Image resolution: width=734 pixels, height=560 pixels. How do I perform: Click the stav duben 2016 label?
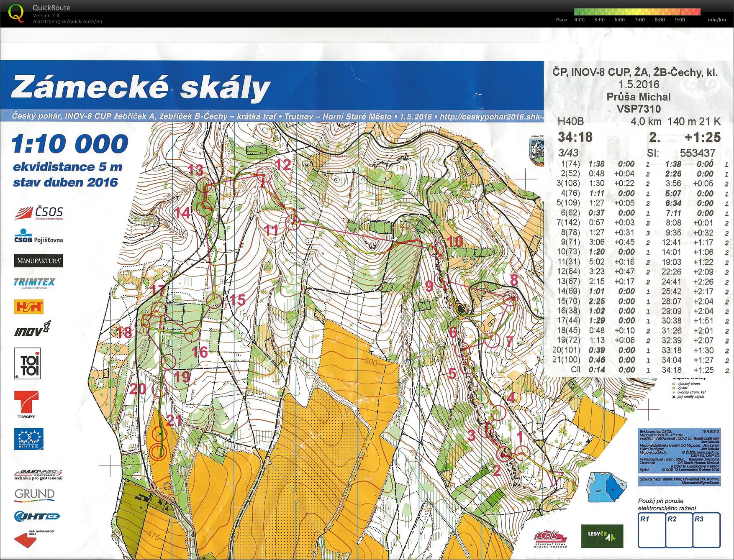coord(65,182)
